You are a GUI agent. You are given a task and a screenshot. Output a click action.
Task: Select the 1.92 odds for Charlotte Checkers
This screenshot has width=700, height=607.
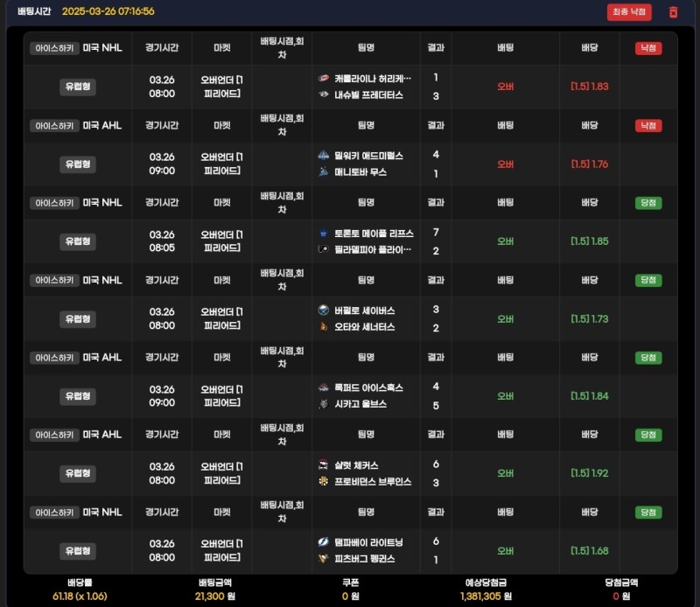tap(589, 473)
